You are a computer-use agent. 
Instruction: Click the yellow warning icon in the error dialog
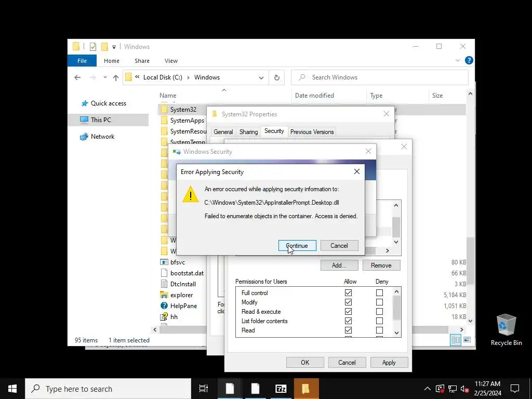click(x=191, y=195)
